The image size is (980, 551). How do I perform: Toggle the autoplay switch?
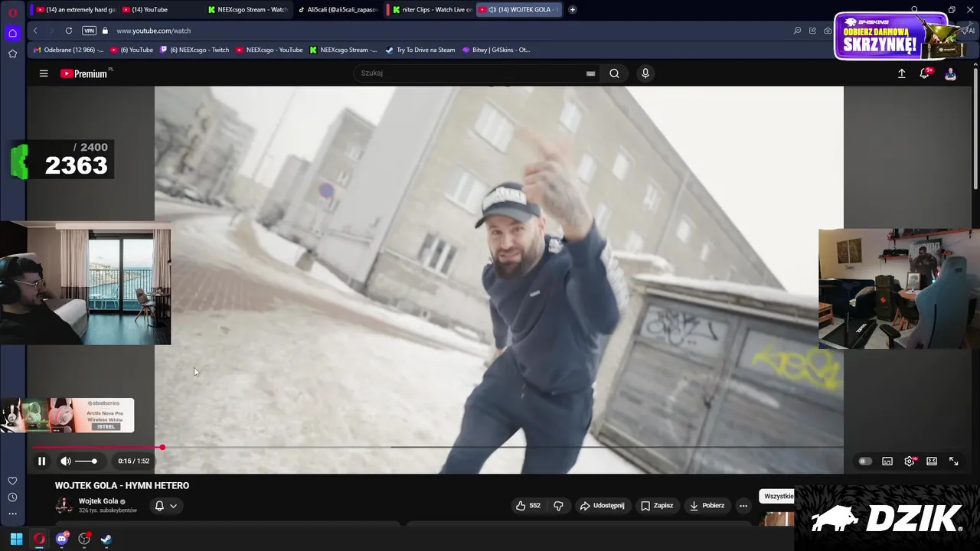865,461
